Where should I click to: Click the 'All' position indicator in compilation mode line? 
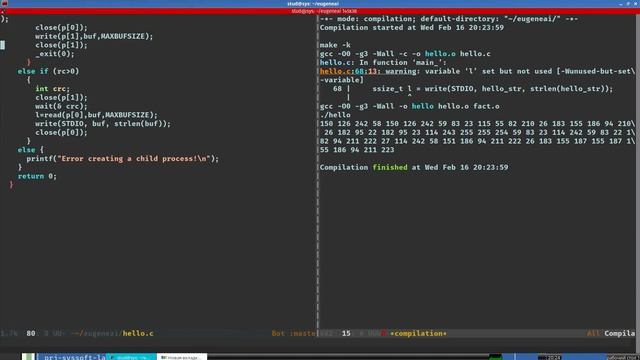point(593,333)
